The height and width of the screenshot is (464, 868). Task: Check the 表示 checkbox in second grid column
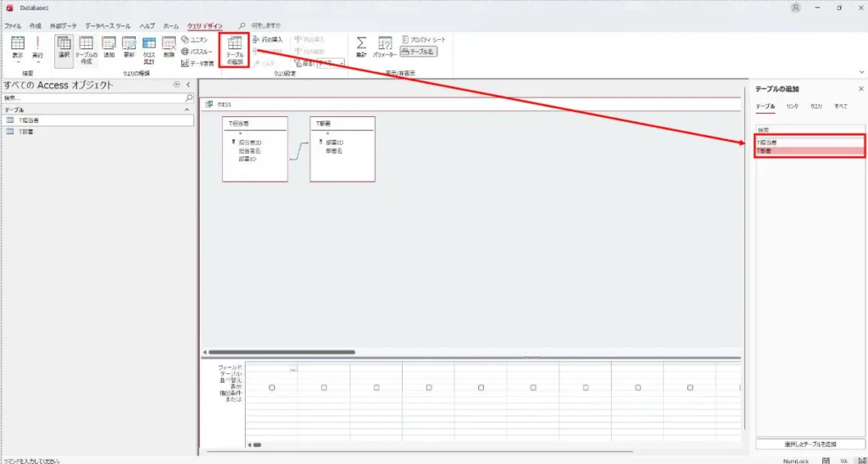point(324,388)
